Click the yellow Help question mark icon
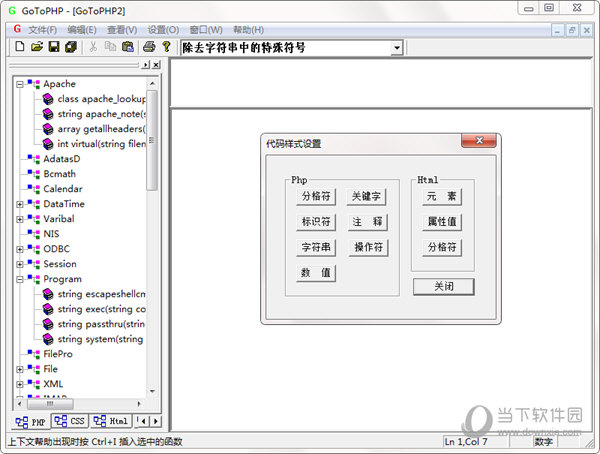The image size is (600, 454). [166, 47]
